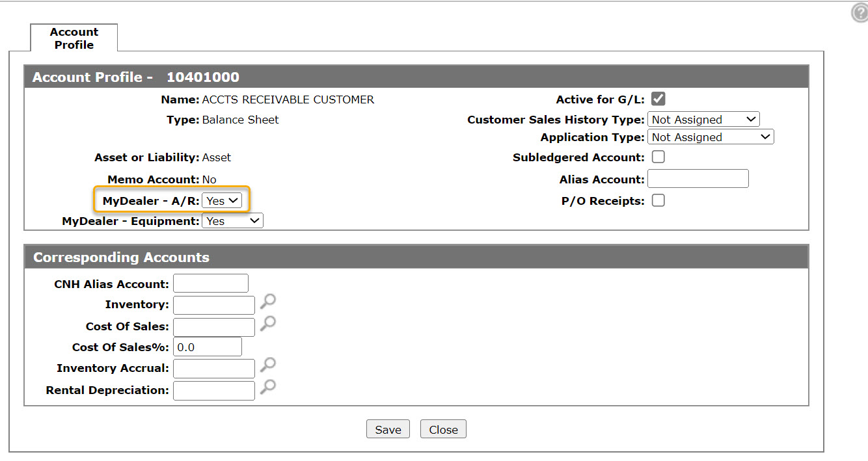
Task: Click the Memo Account No value
Action: [210, 179]
